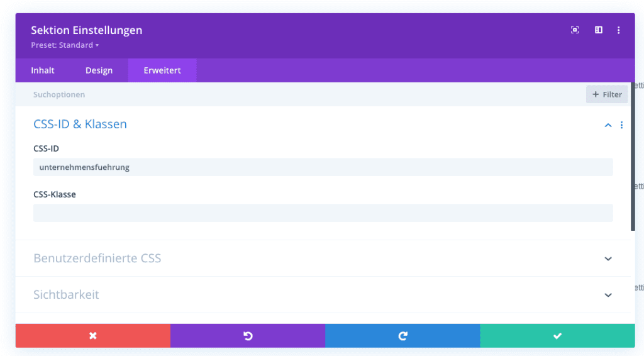Click the expand modal fullscreen icon

[575, 30]
